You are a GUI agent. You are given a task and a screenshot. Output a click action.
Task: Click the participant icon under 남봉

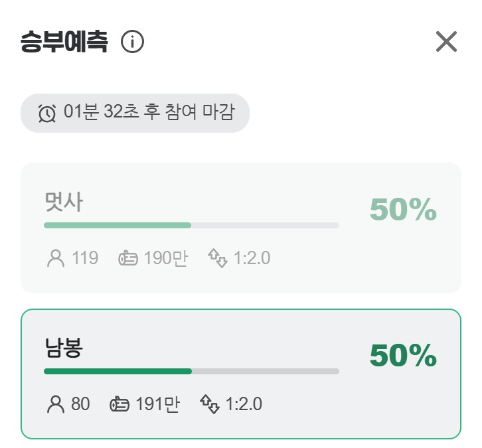[x=56, y=404]
